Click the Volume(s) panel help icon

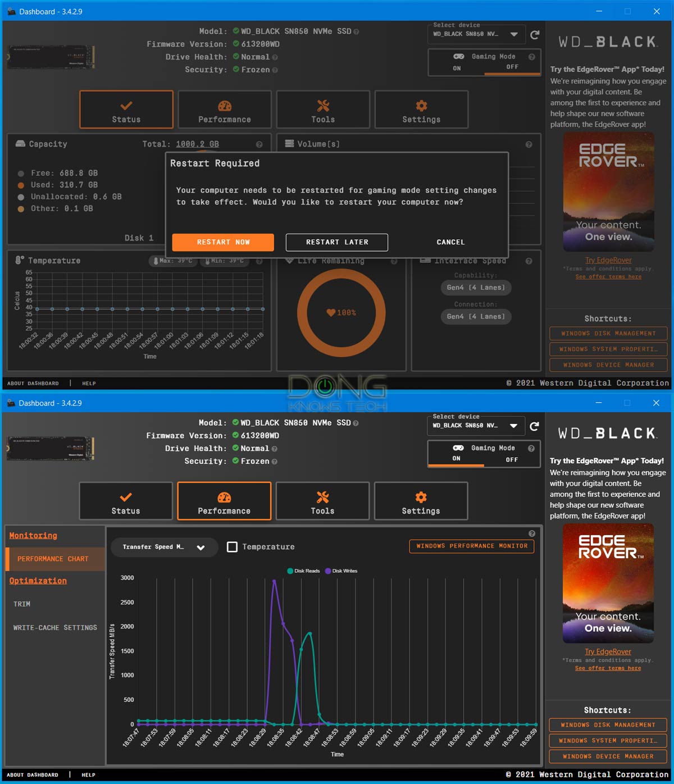tap(529, 144)
